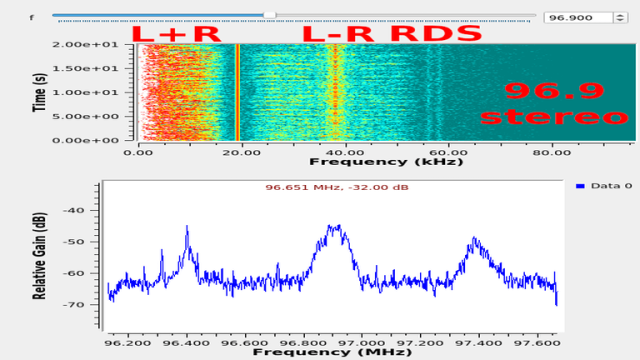Image resolution: width=640 pixels, height=360 pixels.
Task: Click the 'Time (s)' axis label
Action: coord(40,93)
